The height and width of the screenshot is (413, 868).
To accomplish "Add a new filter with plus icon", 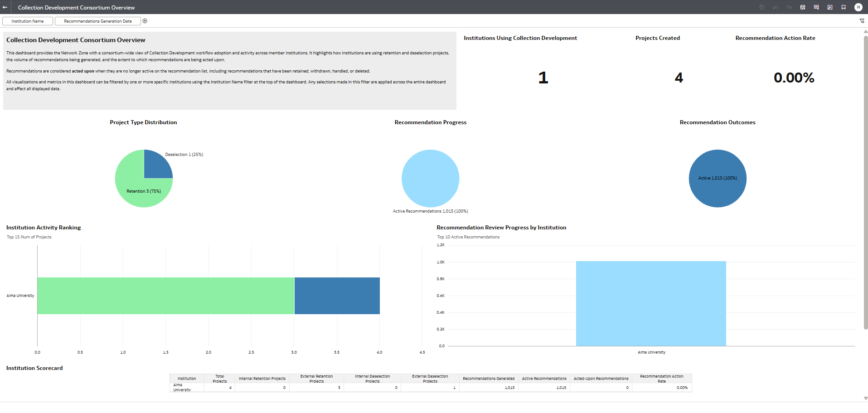I will 145,21.
